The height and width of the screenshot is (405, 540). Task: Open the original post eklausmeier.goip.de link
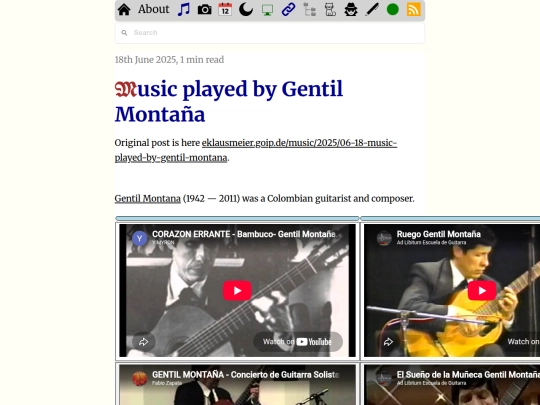tap(256, 150)
